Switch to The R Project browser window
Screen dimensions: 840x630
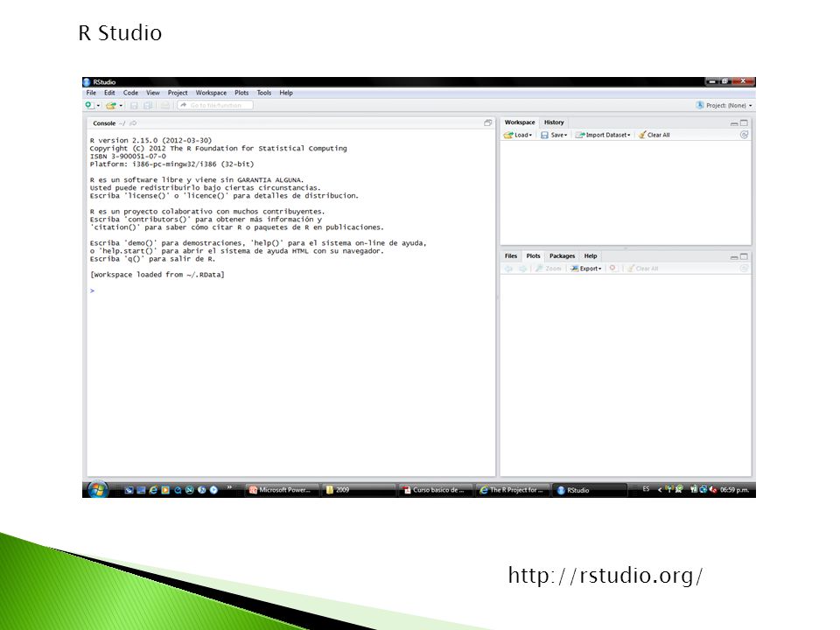(513, 490)
